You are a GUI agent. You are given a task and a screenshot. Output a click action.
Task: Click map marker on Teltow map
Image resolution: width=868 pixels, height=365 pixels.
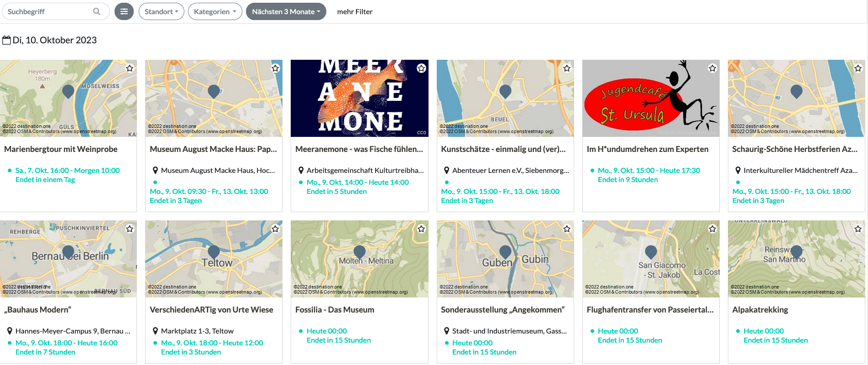pyautogui.click(x=214, y=251)
